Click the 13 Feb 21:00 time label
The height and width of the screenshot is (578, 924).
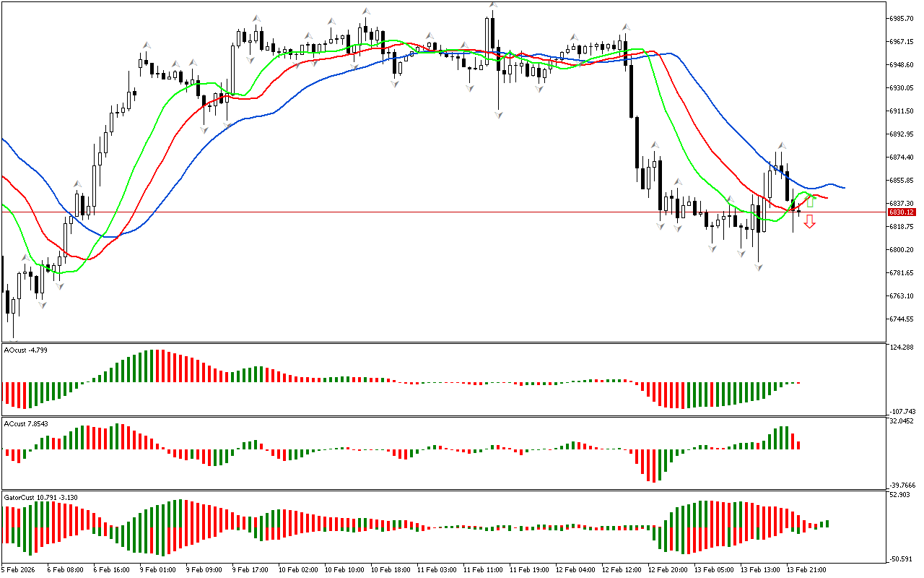[806, 569]
